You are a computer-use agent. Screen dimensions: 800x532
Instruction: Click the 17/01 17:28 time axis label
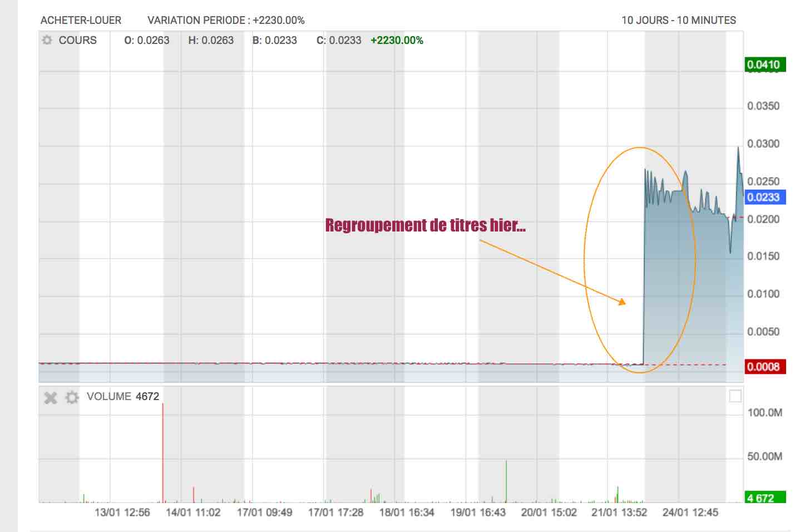[335, 512]
